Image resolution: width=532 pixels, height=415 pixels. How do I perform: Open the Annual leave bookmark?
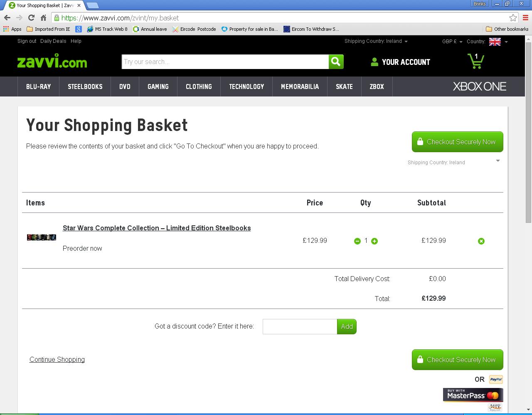point(150,29)
